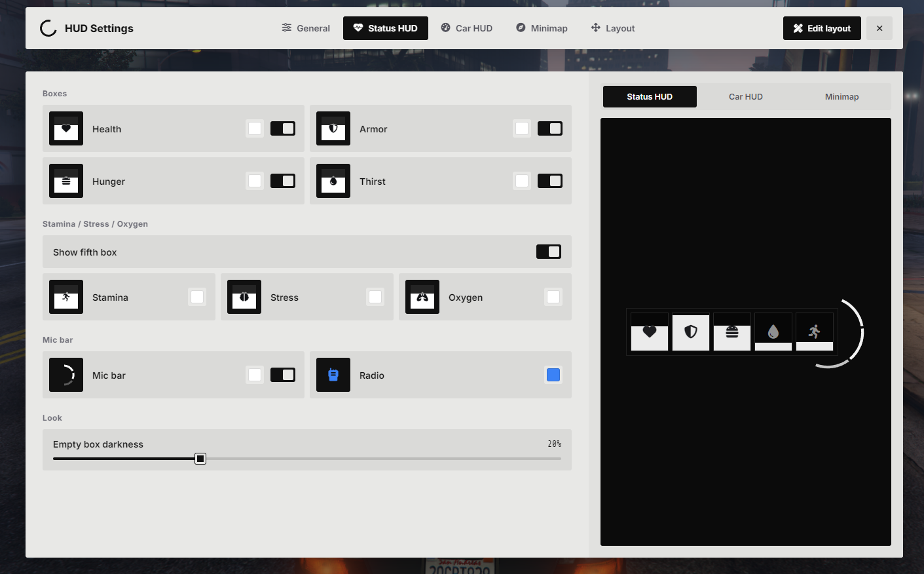Click the preview shield status box
Image resolution: width=924 pixels, height=574 pixels.
coord(691,332)
